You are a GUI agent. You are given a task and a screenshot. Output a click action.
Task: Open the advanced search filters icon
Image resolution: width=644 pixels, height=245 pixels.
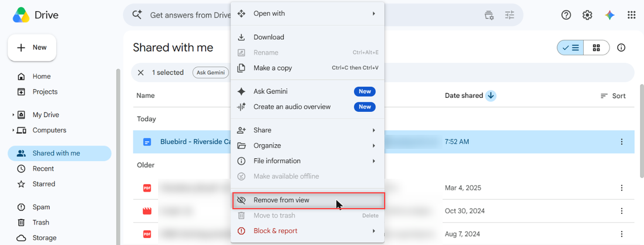click(x=510, y=15)
